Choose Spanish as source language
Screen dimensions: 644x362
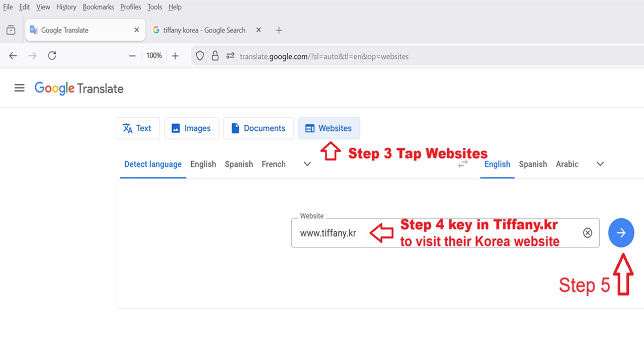click(238, 164)
